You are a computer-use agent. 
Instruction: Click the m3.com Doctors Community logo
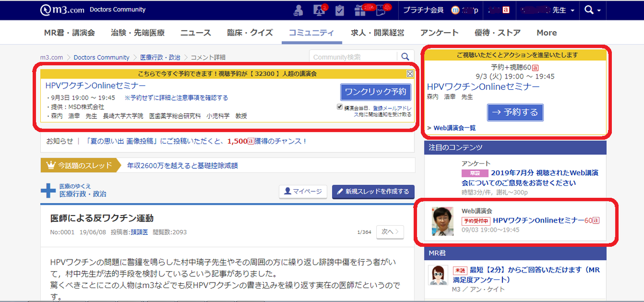pyautogui.click(x=93, y=10)
